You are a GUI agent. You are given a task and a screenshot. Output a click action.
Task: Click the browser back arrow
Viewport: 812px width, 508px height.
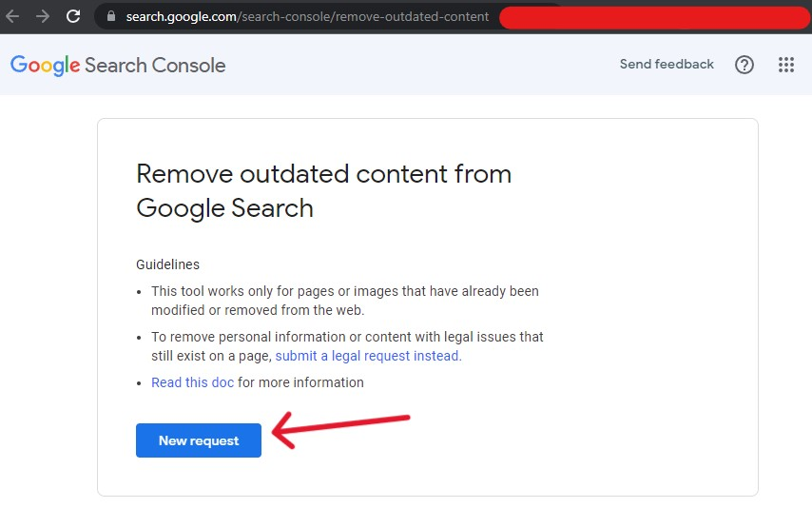coord(12,16)
